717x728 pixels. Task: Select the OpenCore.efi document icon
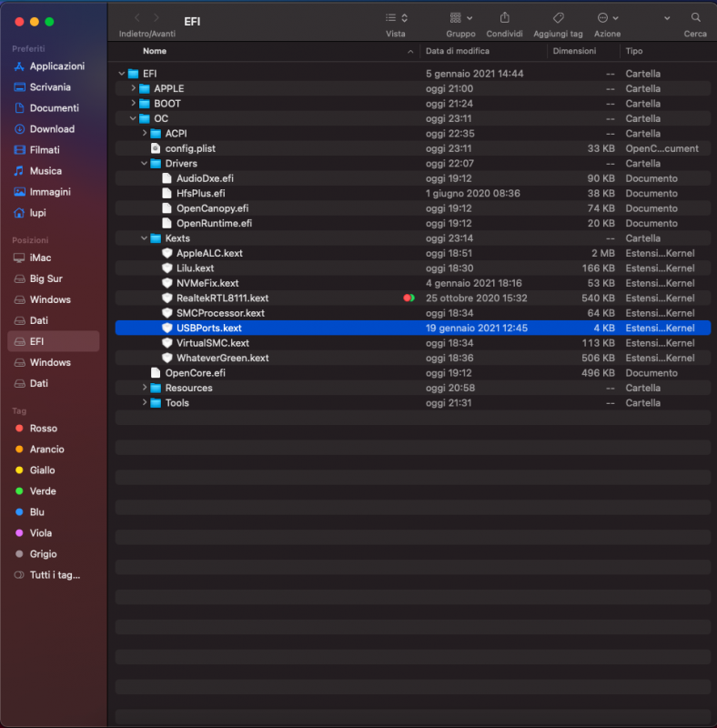156,373
